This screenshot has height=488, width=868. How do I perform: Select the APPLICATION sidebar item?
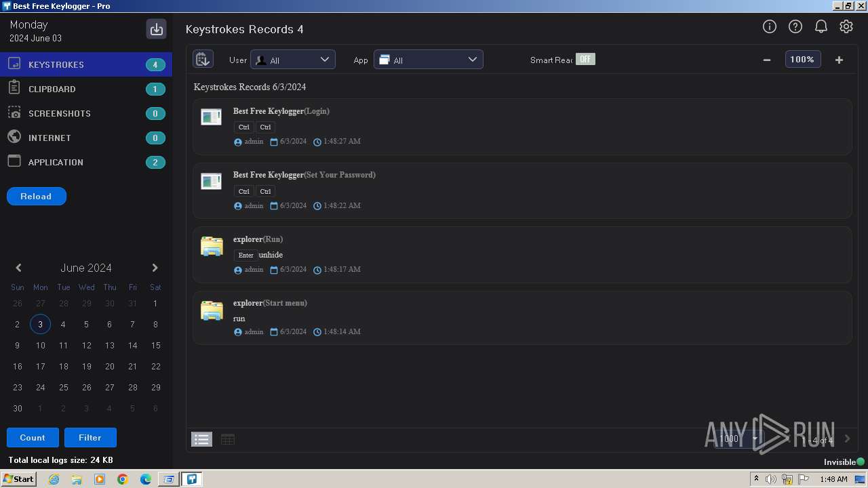pyautogui.click(x=86, y=162)
